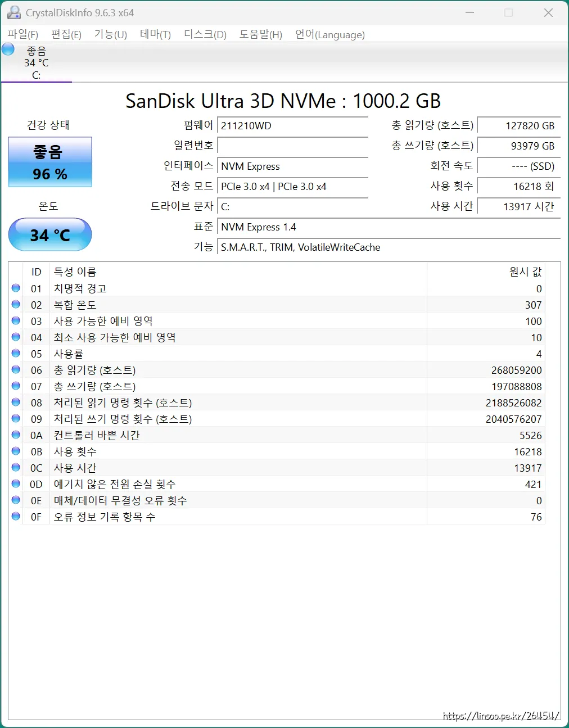Click the 특성 이름 column header

(x=238, y=272)
